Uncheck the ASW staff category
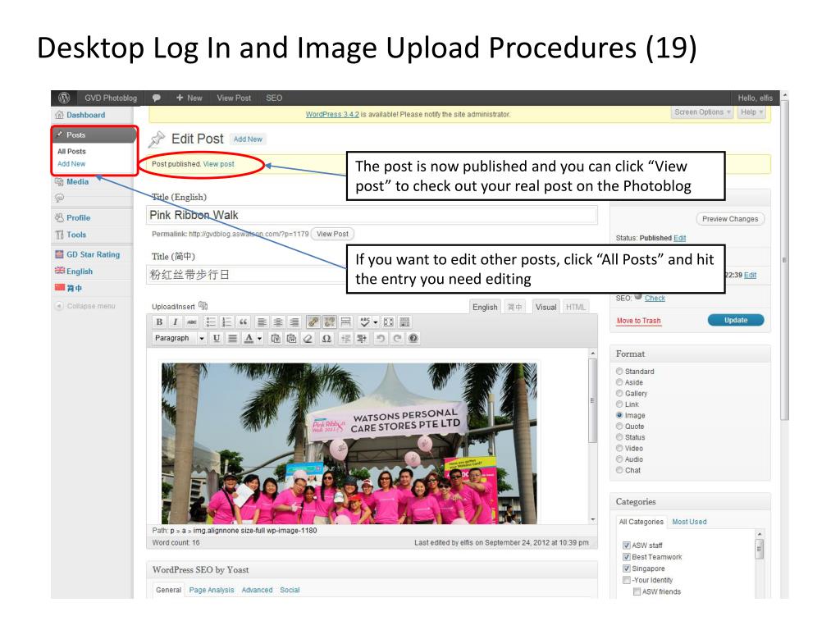 626,545
